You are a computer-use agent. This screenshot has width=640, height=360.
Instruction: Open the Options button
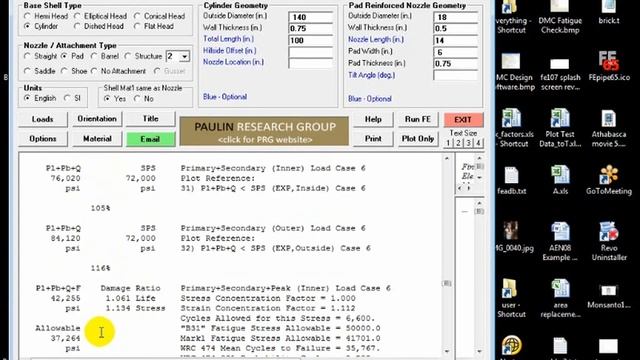click(x=42, y=139)
